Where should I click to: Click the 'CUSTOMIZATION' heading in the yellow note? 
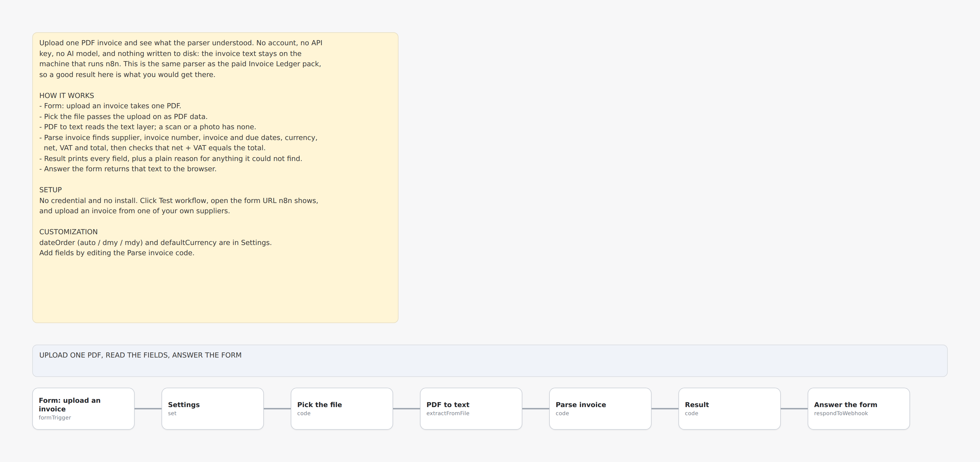click(x=68, y=232)
